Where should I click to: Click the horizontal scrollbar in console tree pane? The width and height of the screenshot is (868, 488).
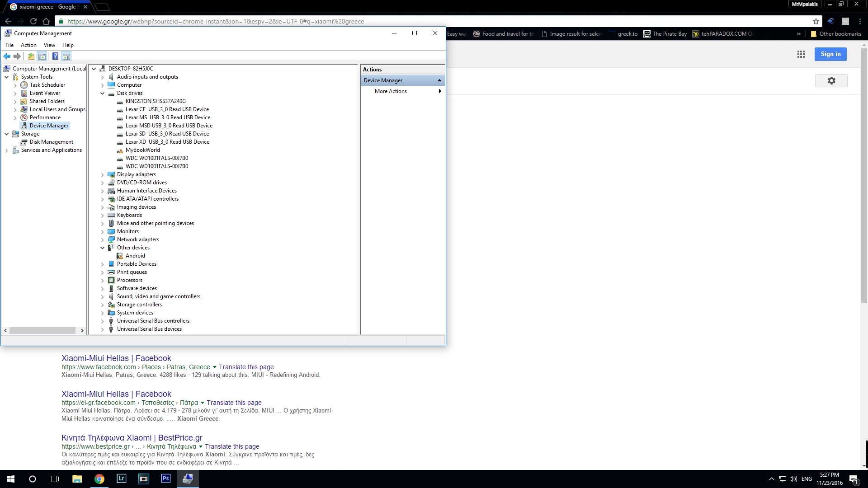click(x=43, y=331)
